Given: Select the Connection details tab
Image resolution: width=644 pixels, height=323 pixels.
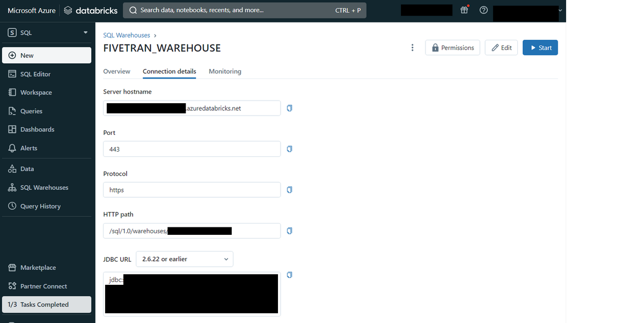Looking at the screenshot, I should click(170, 71).
